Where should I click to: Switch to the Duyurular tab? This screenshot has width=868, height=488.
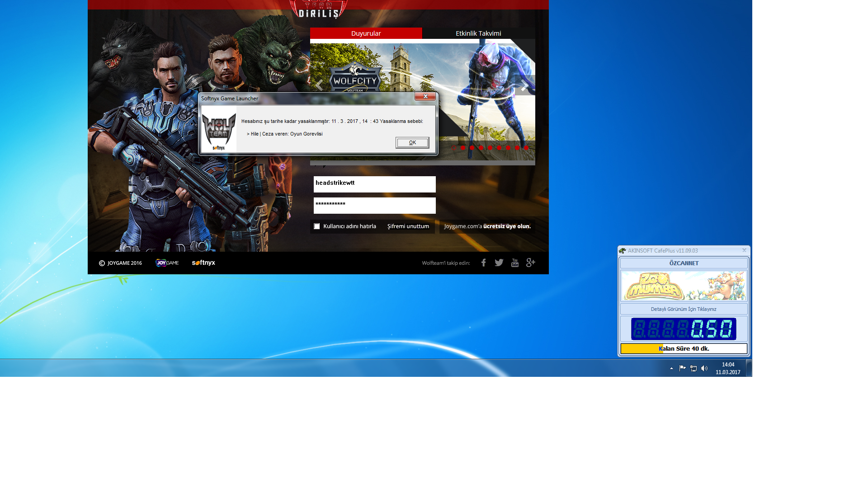366,33
